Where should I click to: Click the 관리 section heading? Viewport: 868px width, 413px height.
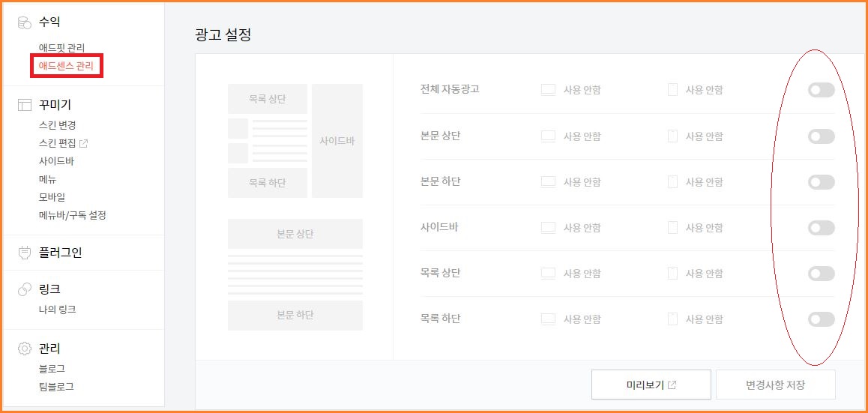(x=49, y=349)
